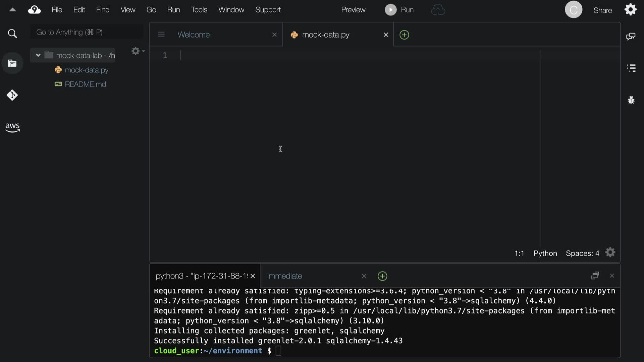Open the Source Control git icon
The width and height of the screenshot is (644, 362).
[x=12, y=95]
